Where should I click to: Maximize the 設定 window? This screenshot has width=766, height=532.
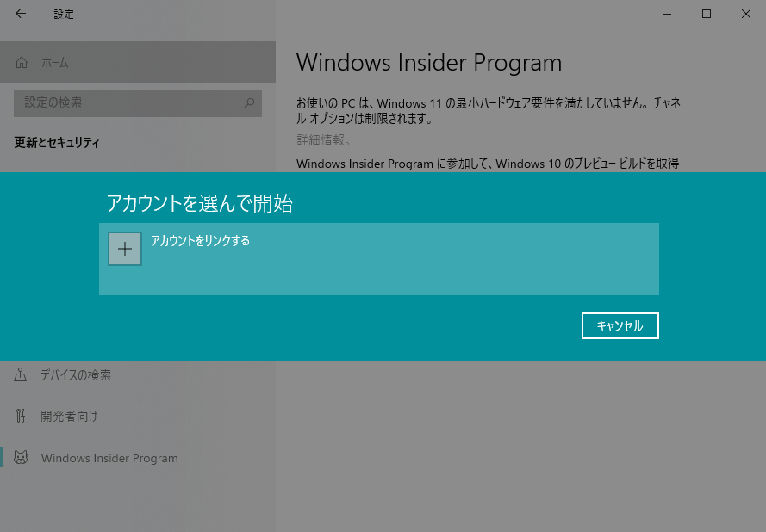pos(707,14)
